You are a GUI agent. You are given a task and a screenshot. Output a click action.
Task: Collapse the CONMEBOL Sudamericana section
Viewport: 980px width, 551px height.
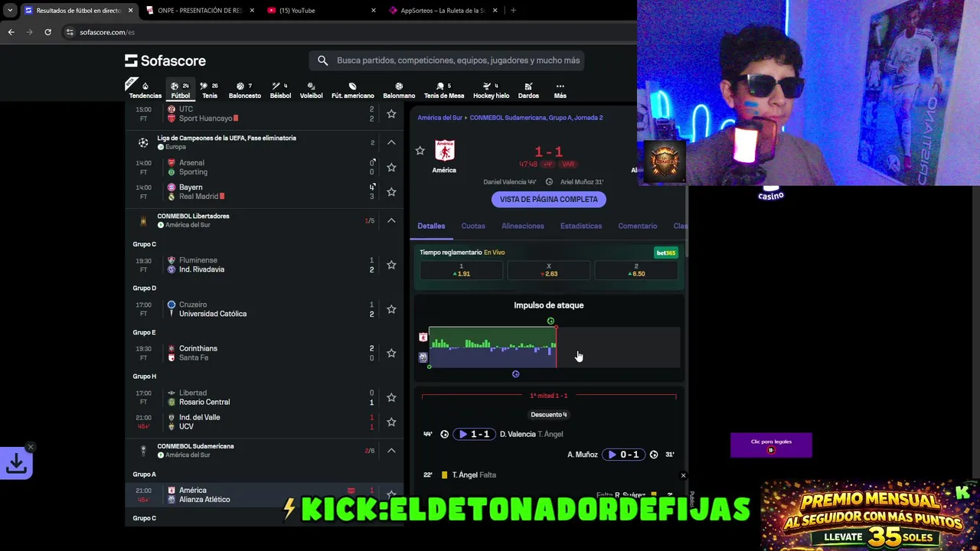[x=391, y=451]
